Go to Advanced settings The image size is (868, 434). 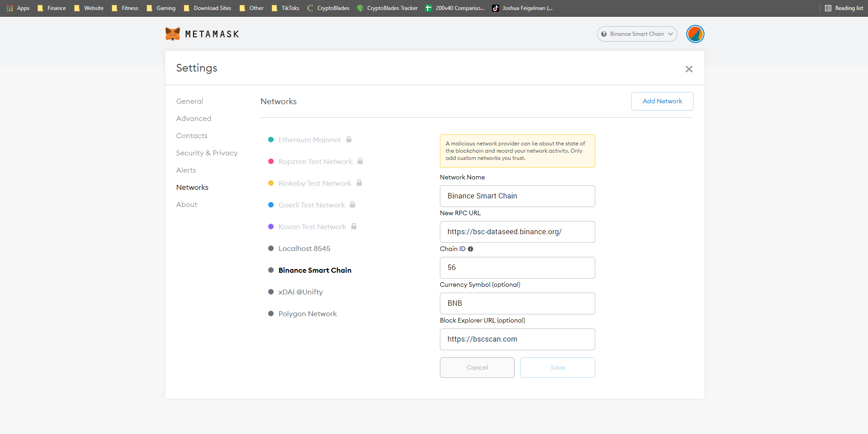tap(193, 118)
